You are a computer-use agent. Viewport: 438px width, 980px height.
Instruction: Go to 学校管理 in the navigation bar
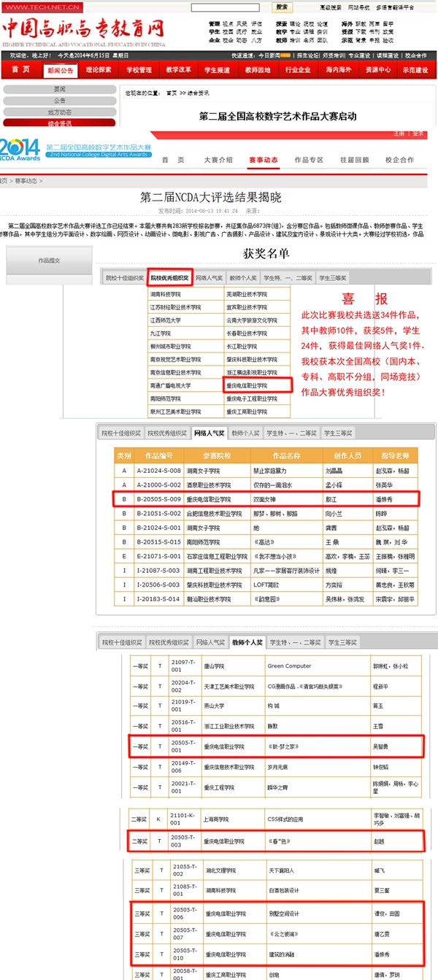coord(139,70)
